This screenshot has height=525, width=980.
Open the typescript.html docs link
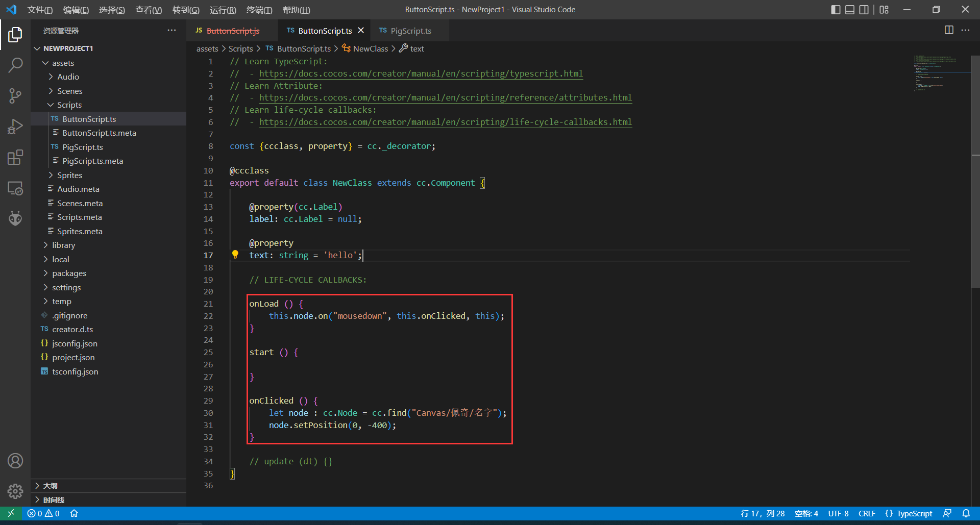(x=421, y=73)
